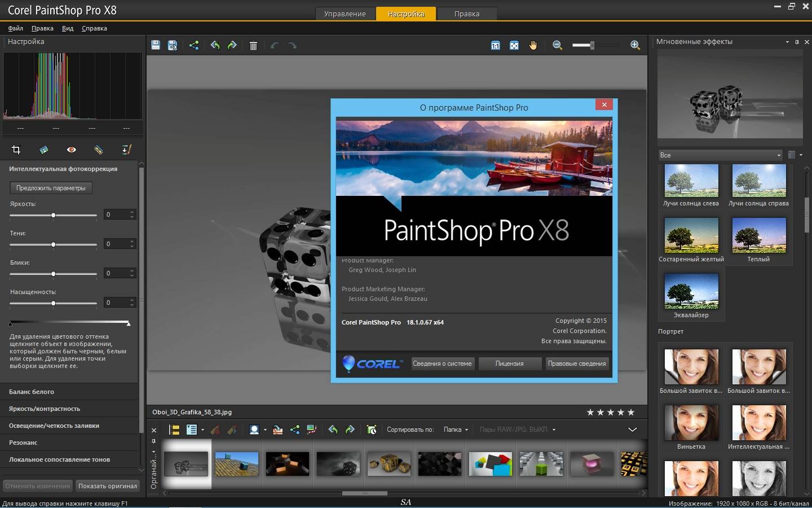Open the Файл menu
The height and width of the screenshot is (508, 812).
pos(15,28)
